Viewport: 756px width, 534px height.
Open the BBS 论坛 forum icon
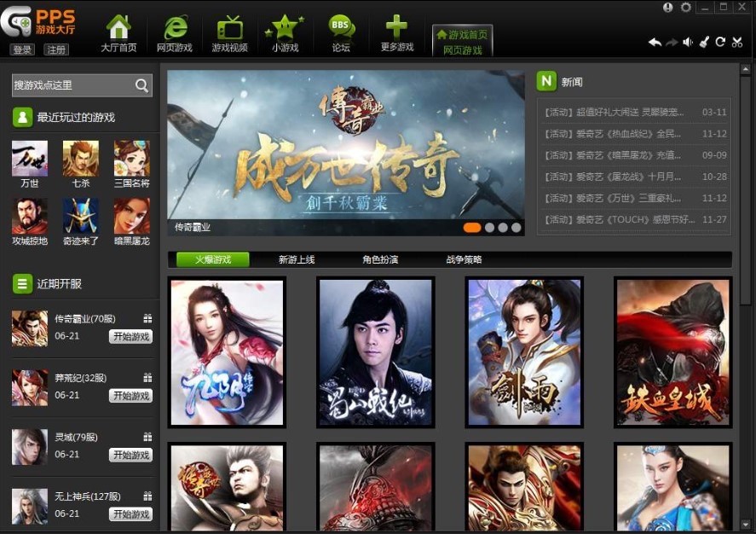pyautogui.click(x=341, y=32)
